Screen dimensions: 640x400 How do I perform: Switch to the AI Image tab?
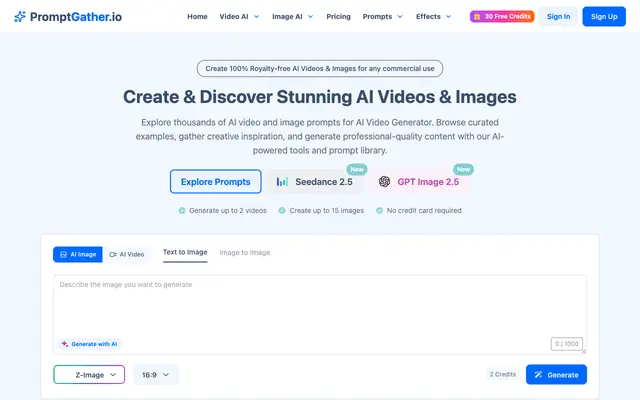coord(78,254)
